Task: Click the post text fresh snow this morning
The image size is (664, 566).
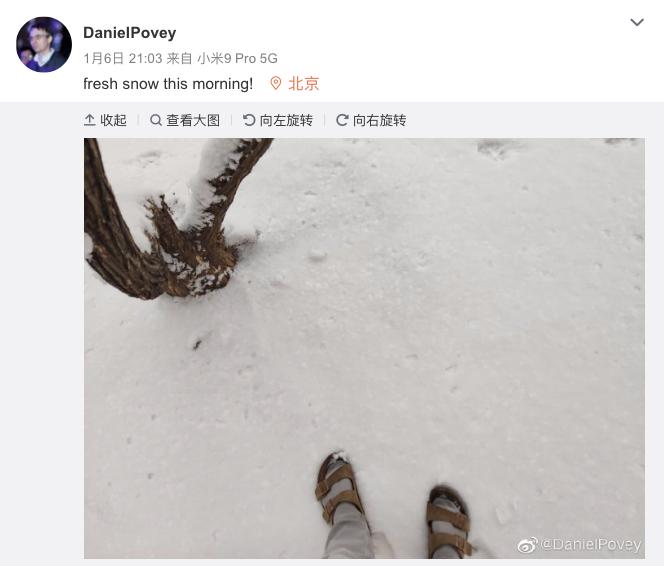Action: coord(168,84)
